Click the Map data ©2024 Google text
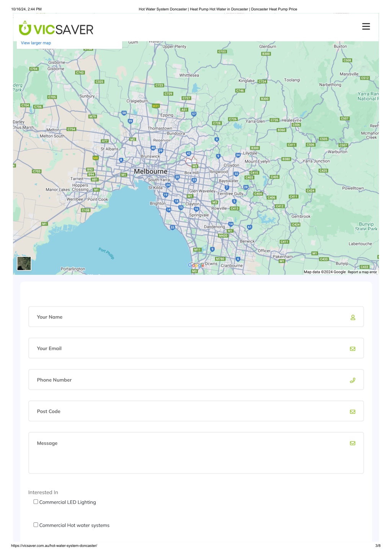Screen dimensions: 392x555 [x=325, y=272]
